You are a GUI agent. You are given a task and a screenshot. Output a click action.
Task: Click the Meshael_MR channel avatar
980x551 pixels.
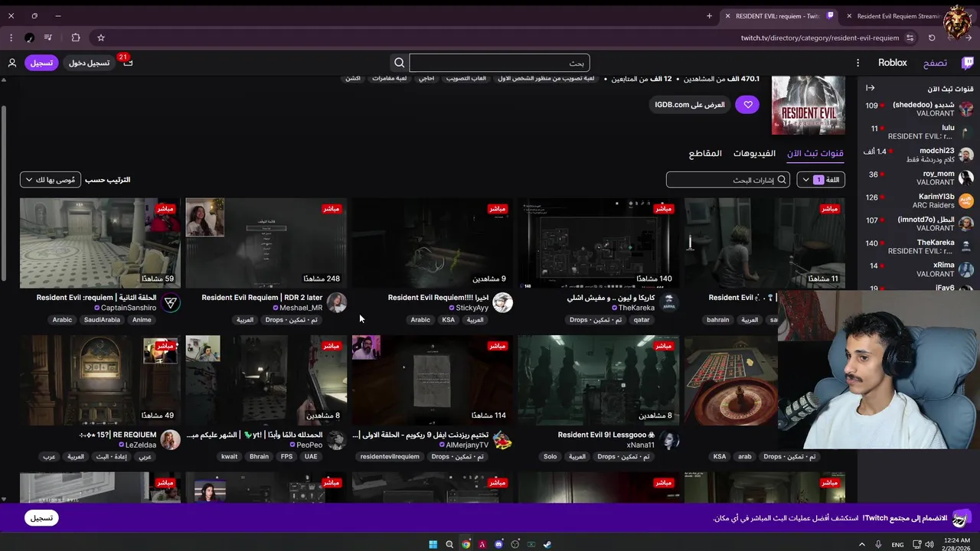click(337, 302)
